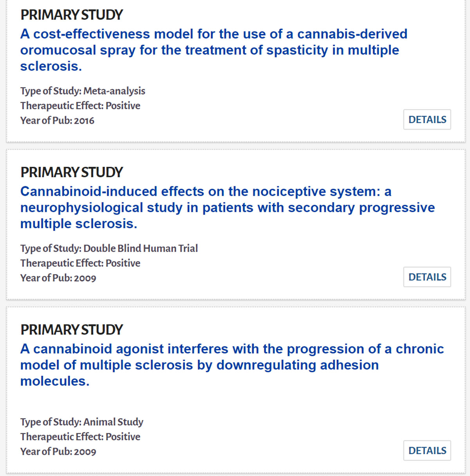The width and height of the screenshot is (470, 476).
Task: Click Year of Pub 2016 label
Action: tap(57, 121)
